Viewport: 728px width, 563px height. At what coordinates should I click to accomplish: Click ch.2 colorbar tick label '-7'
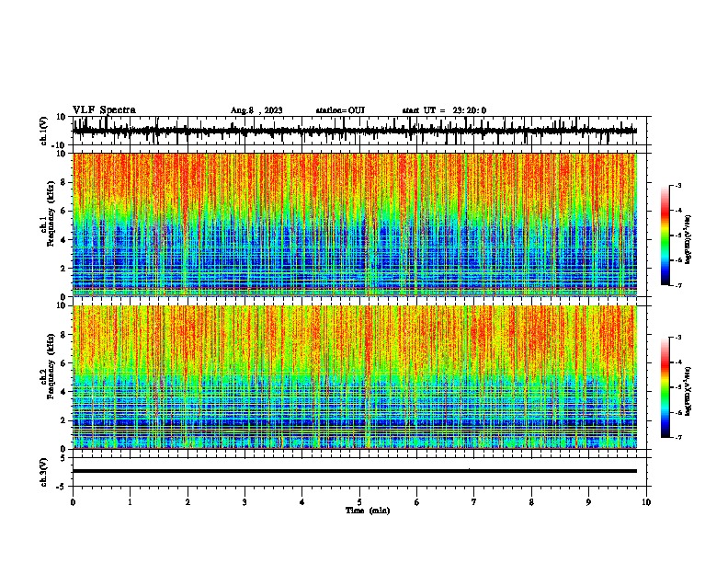677,438
